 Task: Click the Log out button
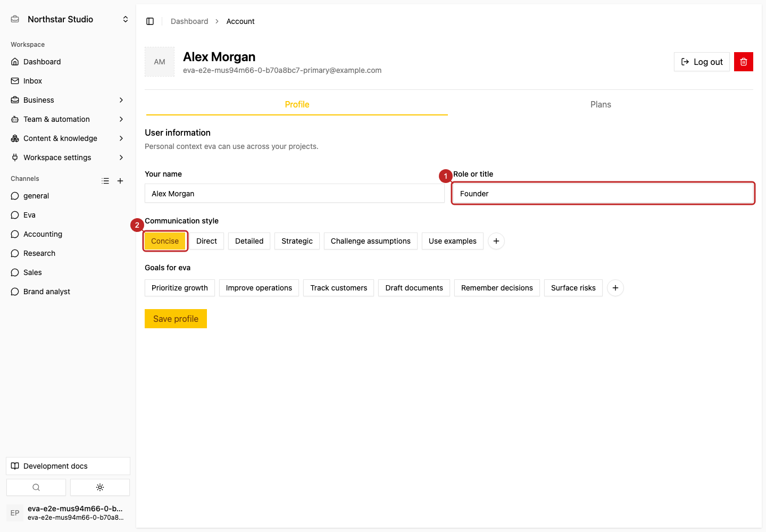[702, 62]
